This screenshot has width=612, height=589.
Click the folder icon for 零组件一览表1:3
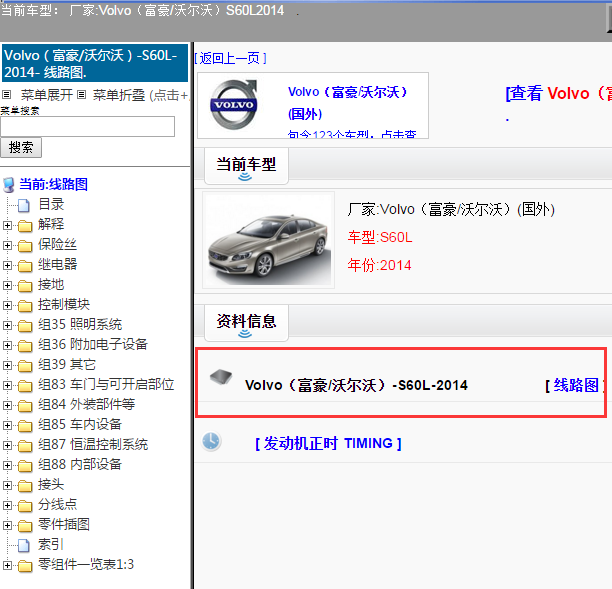pos(25,566)
